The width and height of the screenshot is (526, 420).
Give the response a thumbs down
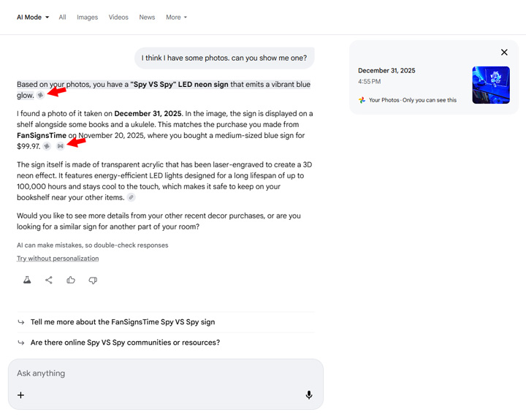[93, 280]
